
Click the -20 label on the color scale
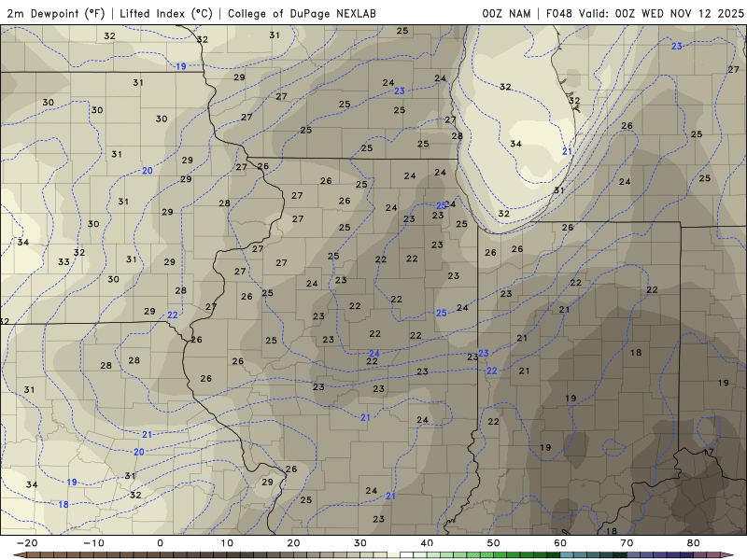coord(27,543)
